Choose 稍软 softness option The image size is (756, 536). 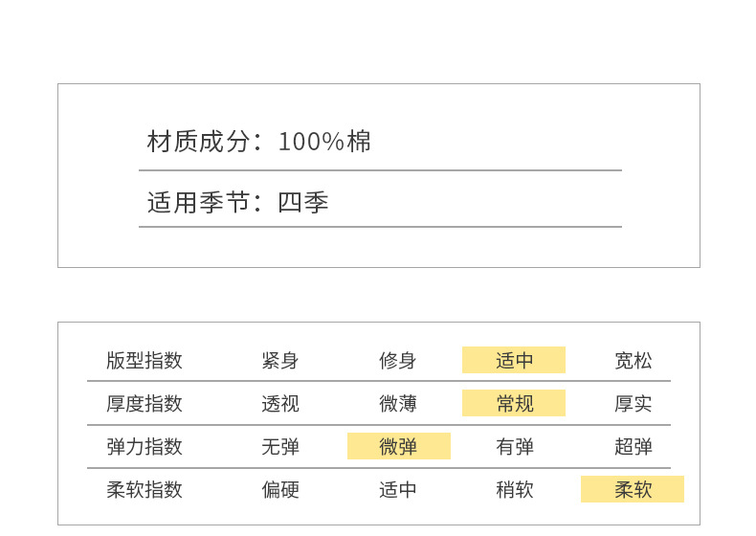coord(515,490)
